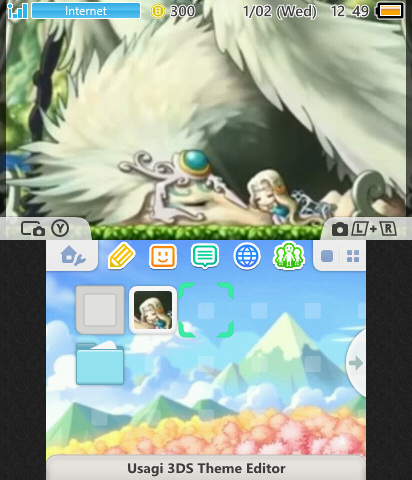Select the empty gray game card slot
The height and width of the screenshot is (480, 412).
[100, 310]
